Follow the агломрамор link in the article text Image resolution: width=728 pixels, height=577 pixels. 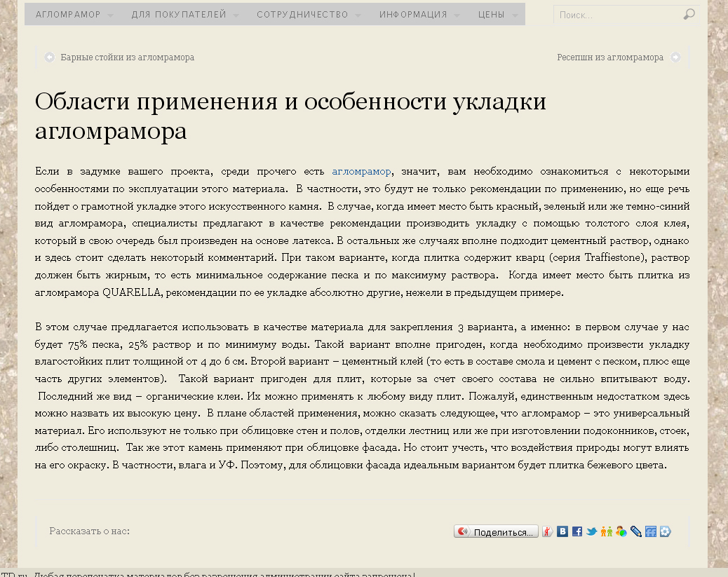pyautogui.click(x=361, y=172)
